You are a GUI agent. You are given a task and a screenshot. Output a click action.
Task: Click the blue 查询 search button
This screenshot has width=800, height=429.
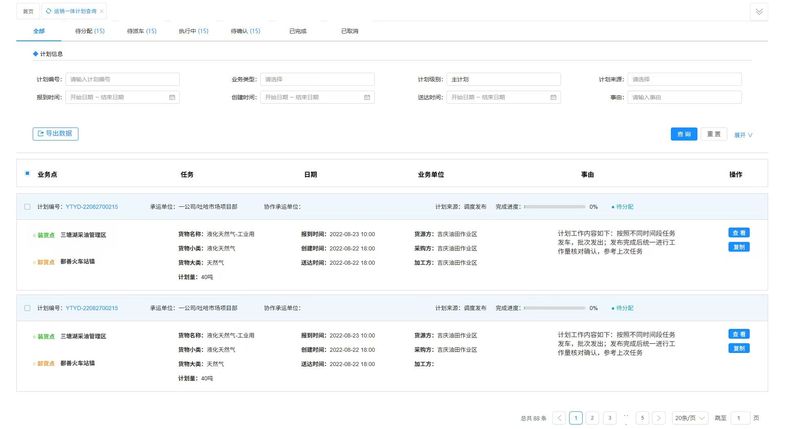coord(684,133)
